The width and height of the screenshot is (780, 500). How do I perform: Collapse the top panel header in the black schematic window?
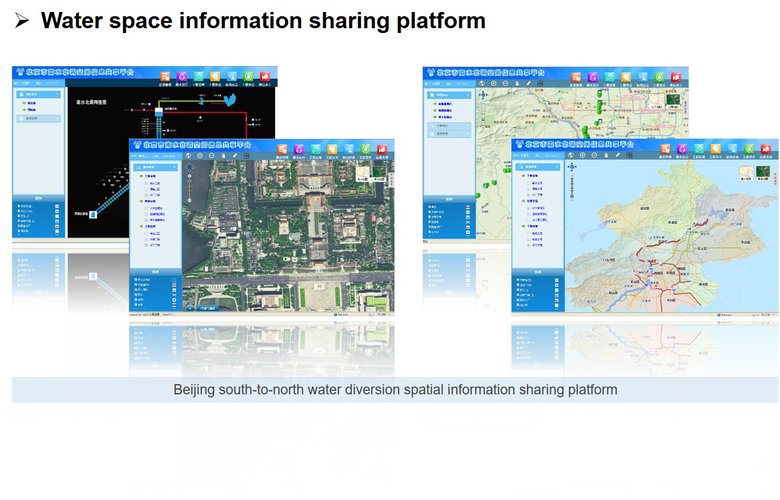(x=39, y=94)
